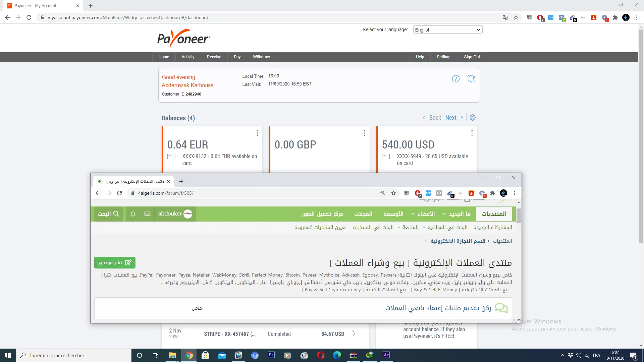Viewport: 644px width, 362px height.
Task: Click the forum alerts bell icon
Action: point(133,214)
